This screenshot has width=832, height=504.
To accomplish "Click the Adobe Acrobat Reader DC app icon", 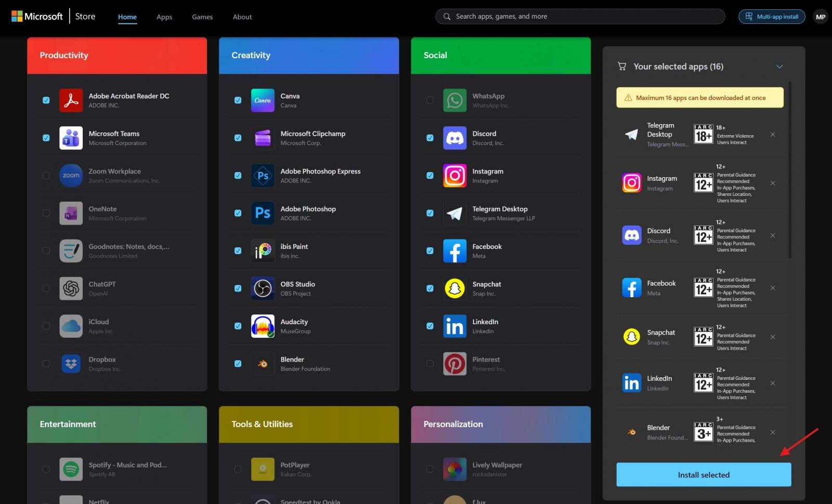I will coord(71,100).
